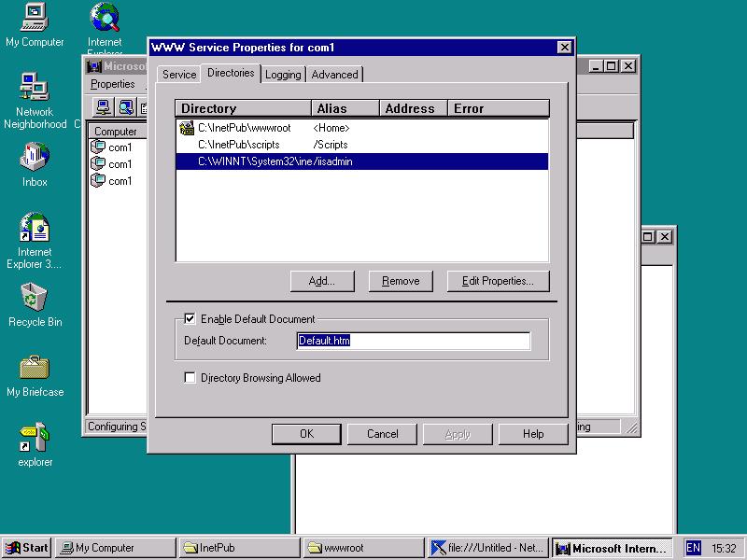The width and height of the screenshot is (747, 560).
Task: Click the Connect to Server toolbar icon
Action: pyautogui.click(x=104, y=106)
